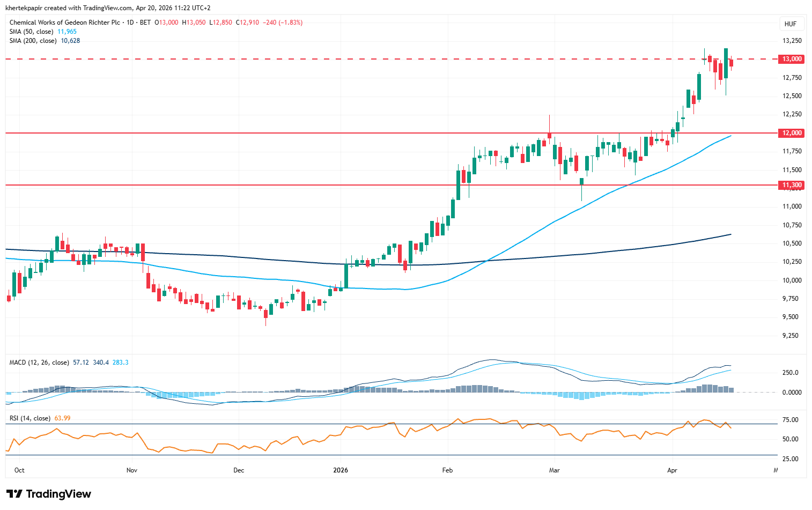Click the Apr label on time axis
The width and height of the screenshot is (812, 510).
[672, 470]
